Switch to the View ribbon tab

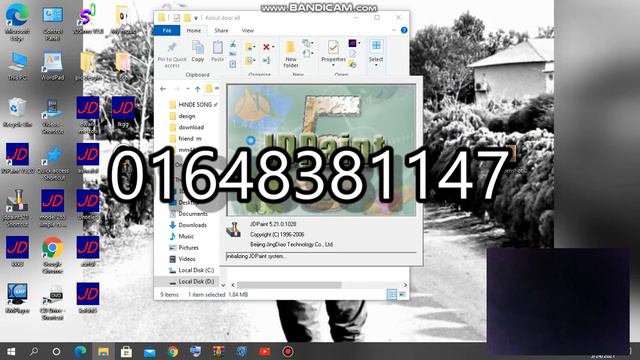[247, 31]
